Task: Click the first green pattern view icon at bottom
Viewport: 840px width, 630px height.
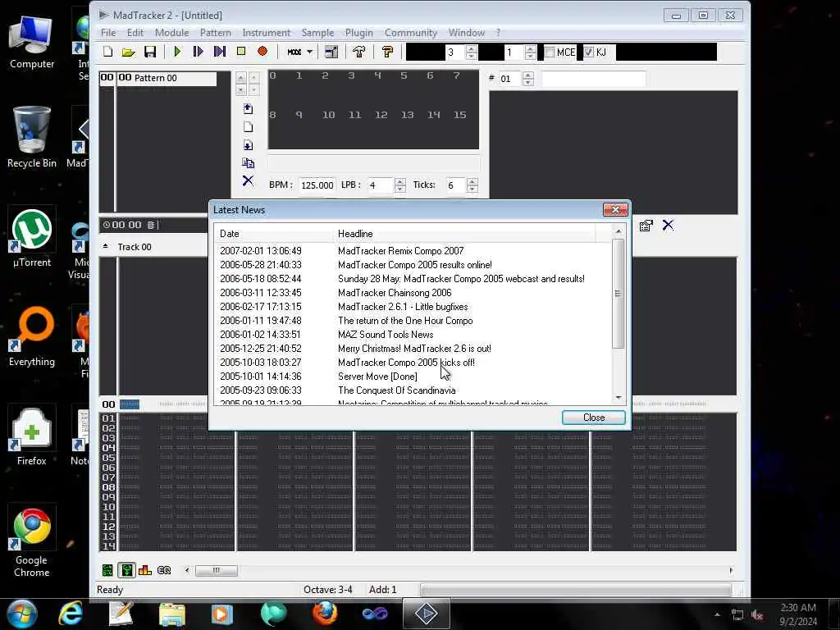Action: tap(107, 571)
